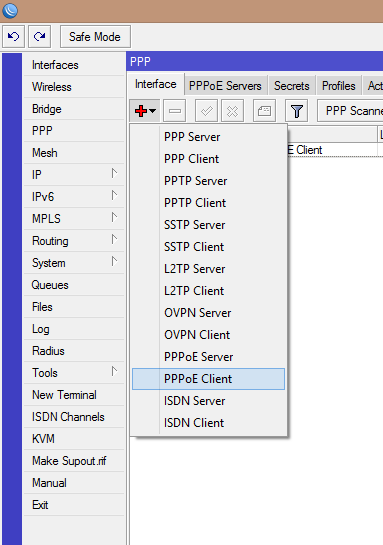This screenshot has width=383, height=545.
Task: Open Queues in the sidebar
Action: tap(74, 285)
